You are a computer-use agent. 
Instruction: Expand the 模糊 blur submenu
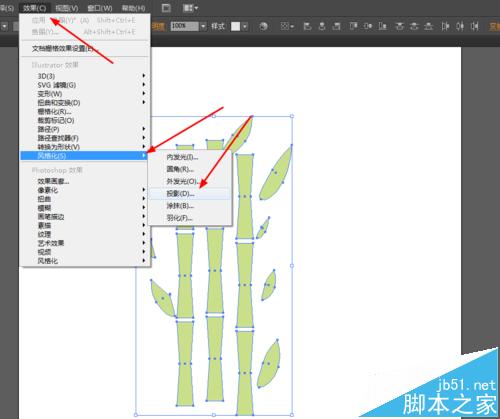85,208
